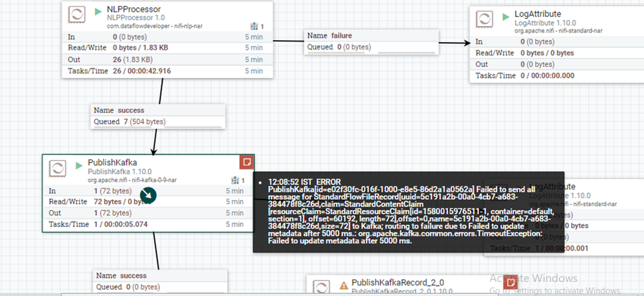Viewport: 644px width, 296px height.
Task: Click 'LogAttribute 1.10.0' text in top LogAttribute
Action: [545, 23]
